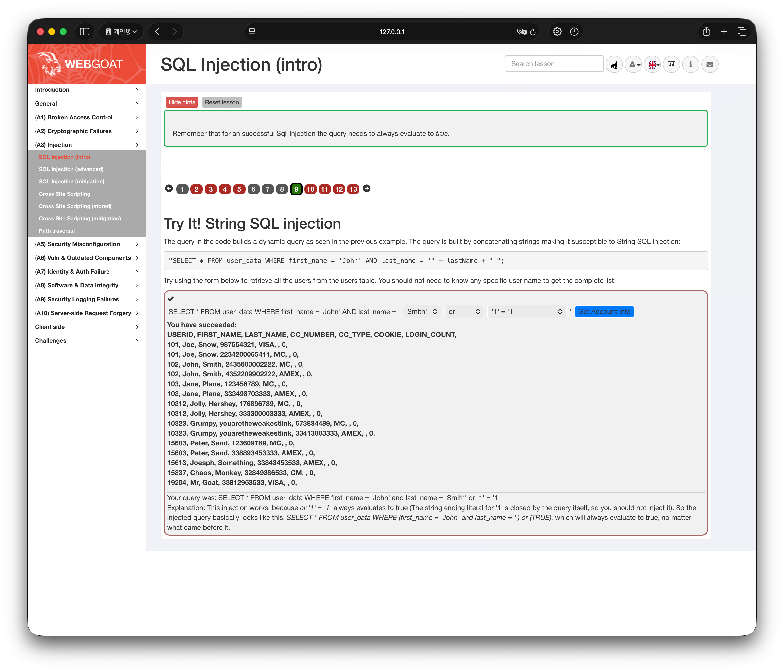The height and width of the screenshot is (672, 784).
Task: Expand (A7) Identity & Auth Failure
Action: (x=87, y=272)
